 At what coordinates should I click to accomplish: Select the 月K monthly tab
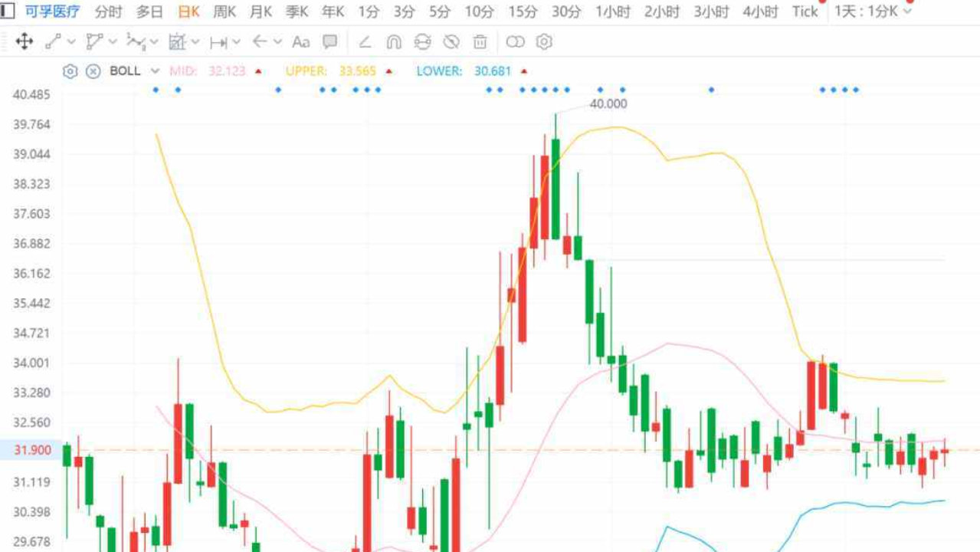point(261,11)
